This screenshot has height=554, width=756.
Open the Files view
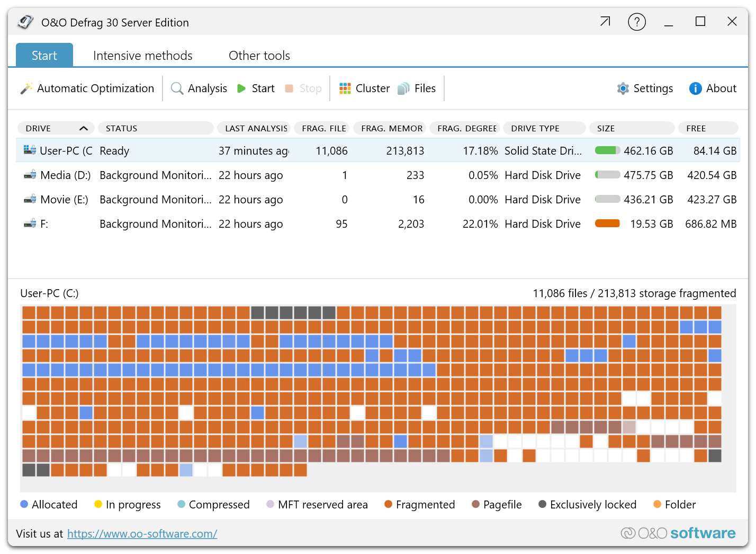[x=403, y=88]
